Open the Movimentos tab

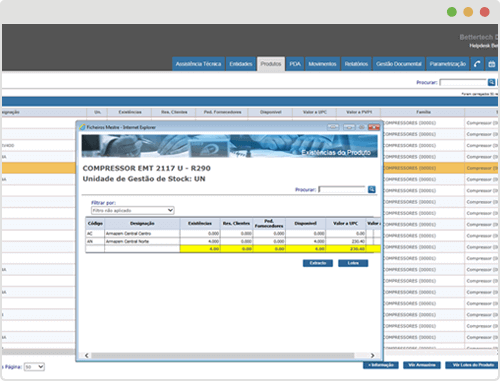click(x=322, y=64)
